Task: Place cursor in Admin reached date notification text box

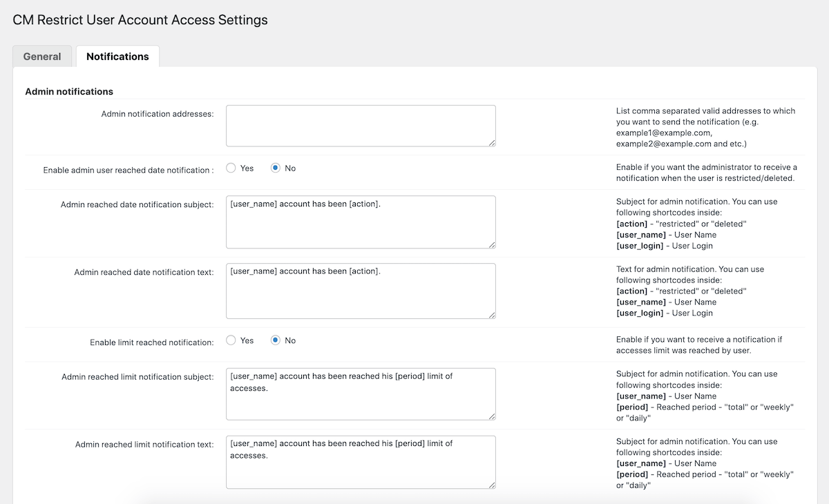Action: tap(360, 291)
